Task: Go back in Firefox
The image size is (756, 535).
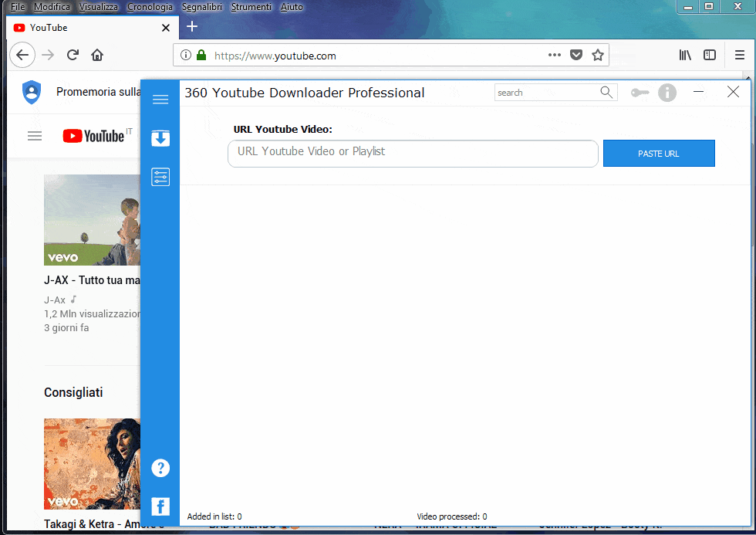Action: click(22, 55)
